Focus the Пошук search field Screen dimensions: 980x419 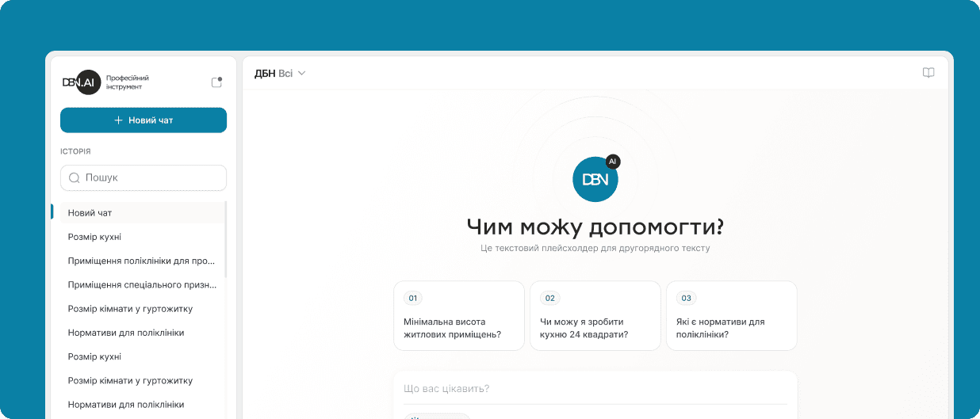144,178
